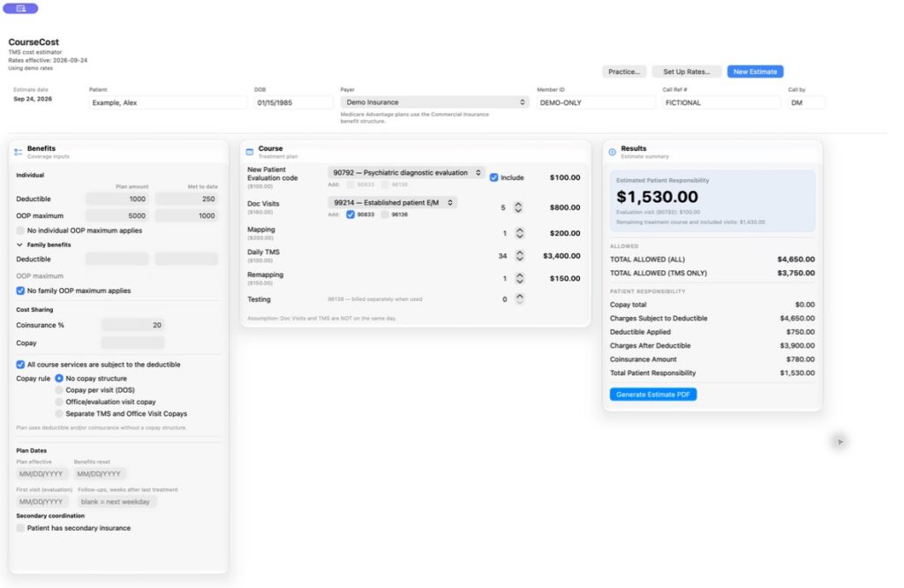Click the Results panel info icon
Screen dimensions: 904x588
point(613,152)
